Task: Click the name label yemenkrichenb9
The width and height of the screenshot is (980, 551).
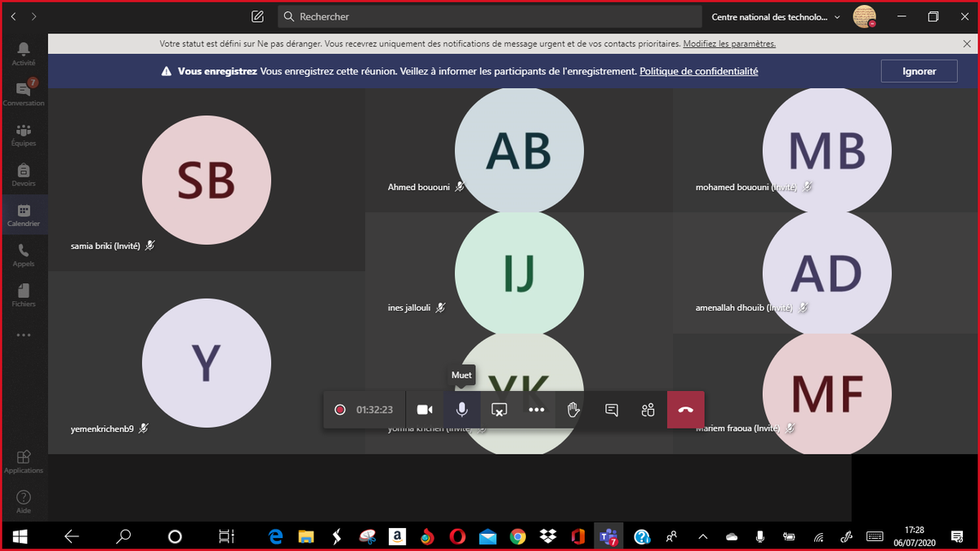Action: pos(102,429)
